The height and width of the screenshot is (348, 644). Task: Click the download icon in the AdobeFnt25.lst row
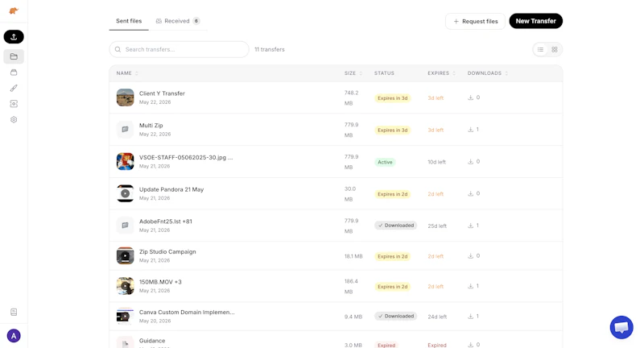click(471, 226)
